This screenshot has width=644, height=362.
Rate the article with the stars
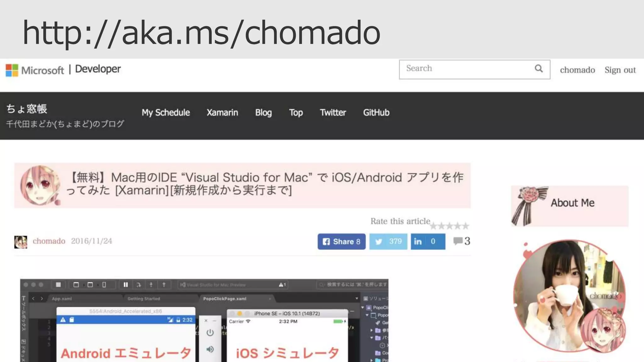click(x=449, y=226)
